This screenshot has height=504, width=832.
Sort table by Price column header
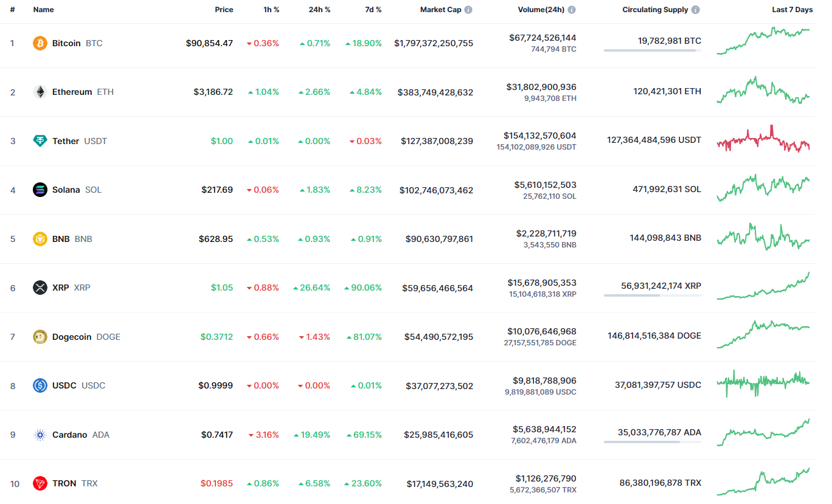click(x=224, y=10)
